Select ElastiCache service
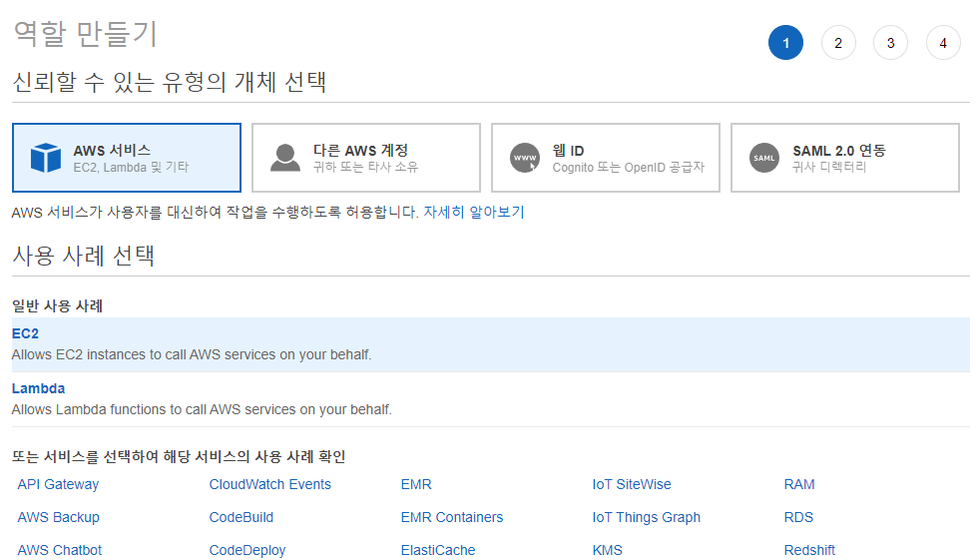The width and height of the screenshot is (980, 560). 438,550
